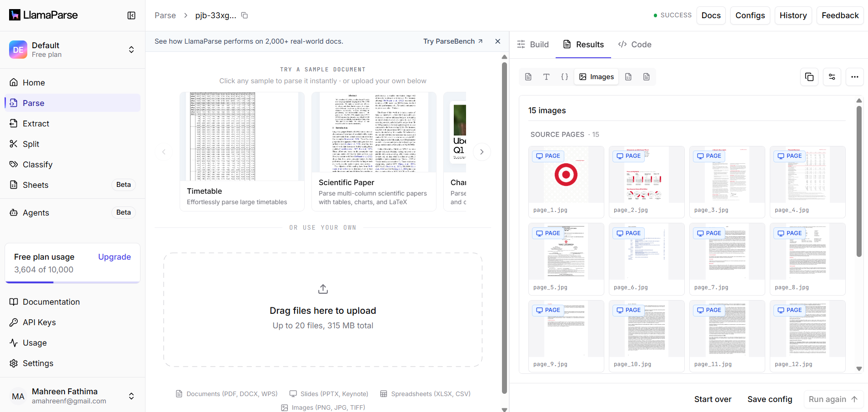Copy results with the copy icon
The image size is (868, 412).
point(809,77)
